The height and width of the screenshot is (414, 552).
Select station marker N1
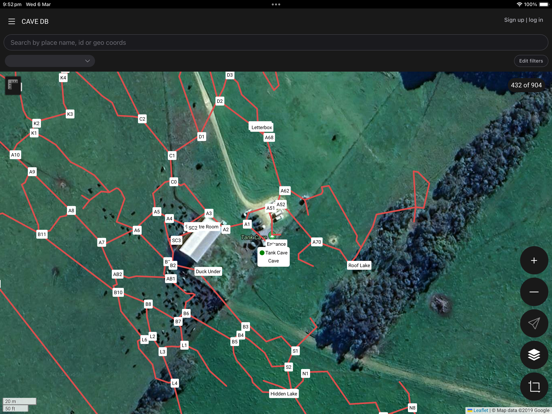click(305, 373)
